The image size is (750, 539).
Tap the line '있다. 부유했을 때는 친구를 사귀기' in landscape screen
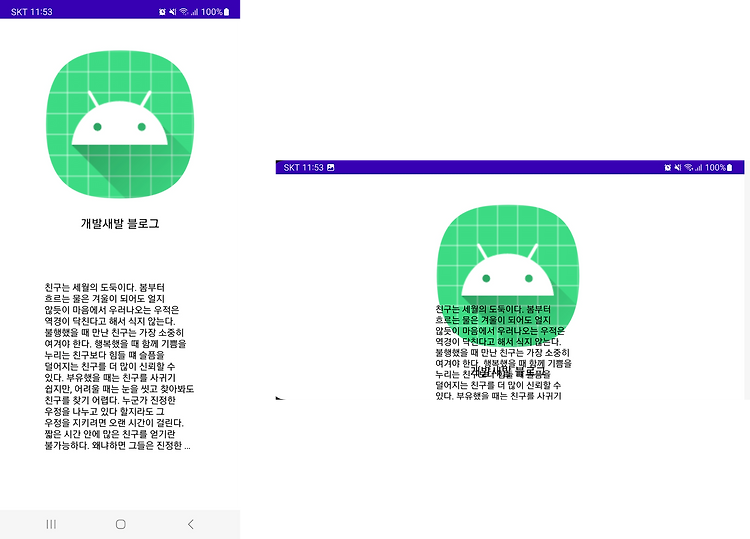tap(498, 396)
